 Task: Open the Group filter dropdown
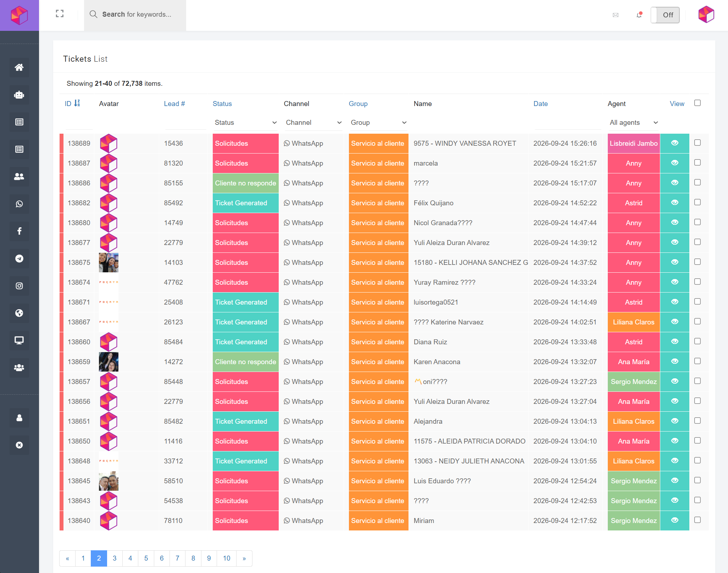tap(378, 122)
